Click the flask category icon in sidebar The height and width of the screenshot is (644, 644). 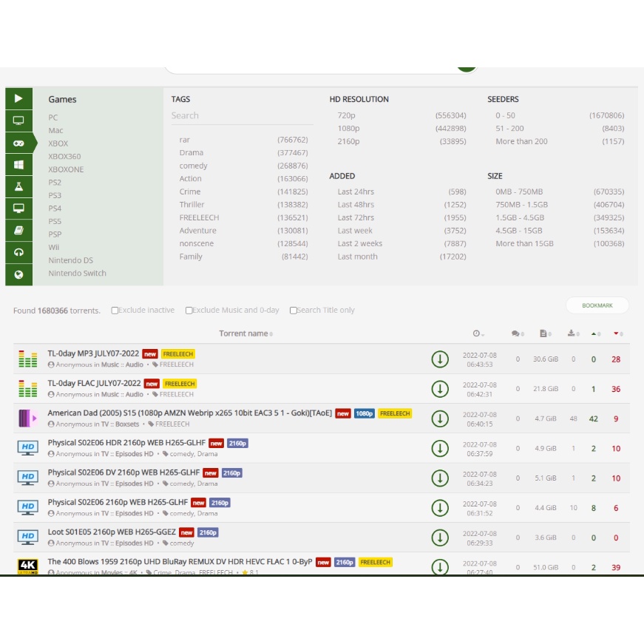pyautogui.click(x=18, y=187)
